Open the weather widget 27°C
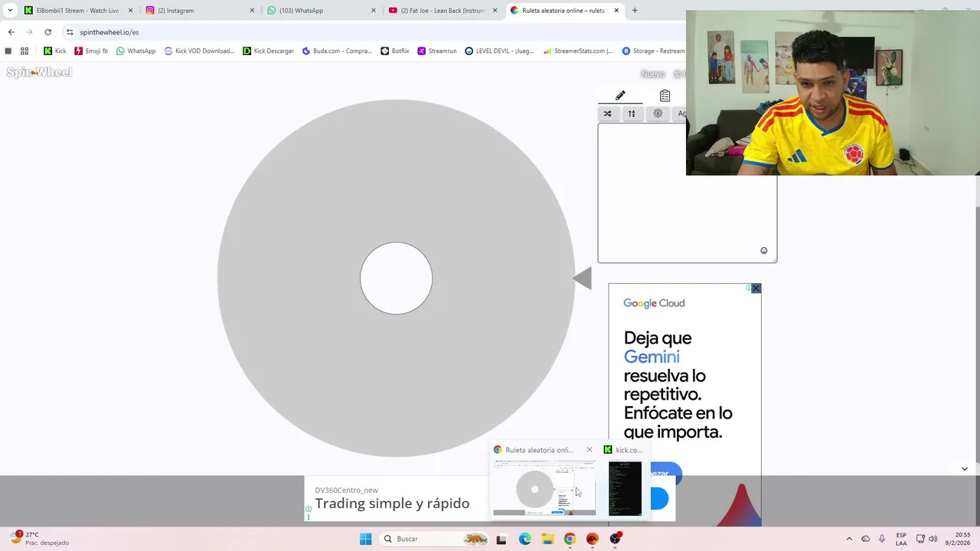The height and width of the screenshot is (551, 980). [x=40, y=539]
